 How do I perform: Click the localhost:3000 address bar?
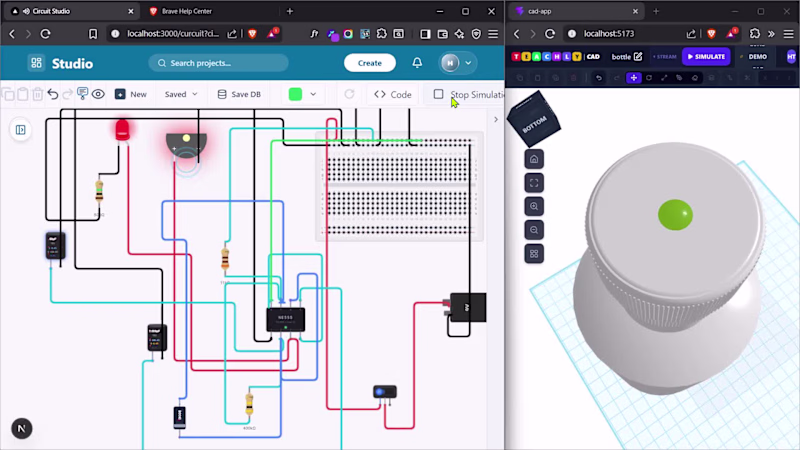coord(173,34)
